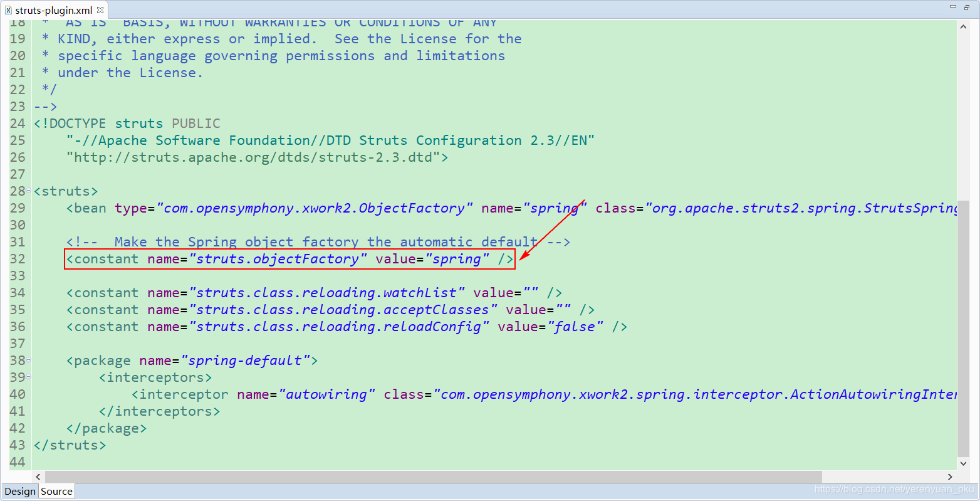Click the struts-2.3.dtd URL string
The image size is (980, 501).
tap(253, 157)
